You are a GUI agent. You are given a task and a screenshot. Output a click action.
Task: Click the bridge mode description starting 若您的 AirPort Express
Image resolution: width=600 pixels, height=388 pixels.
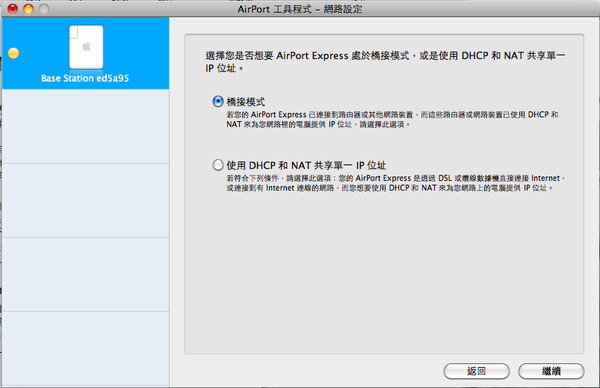392,119
